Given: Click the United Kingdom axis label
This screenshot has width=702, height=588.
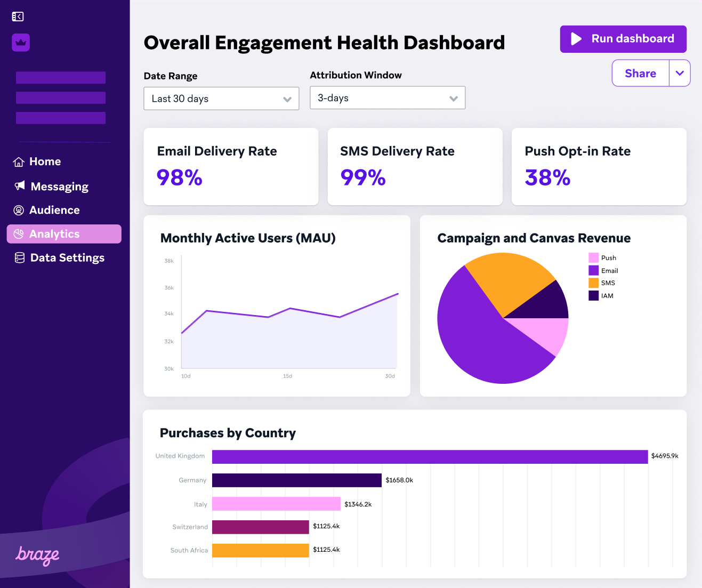Looking at the screenshot, I should click(x=180, y=456).
